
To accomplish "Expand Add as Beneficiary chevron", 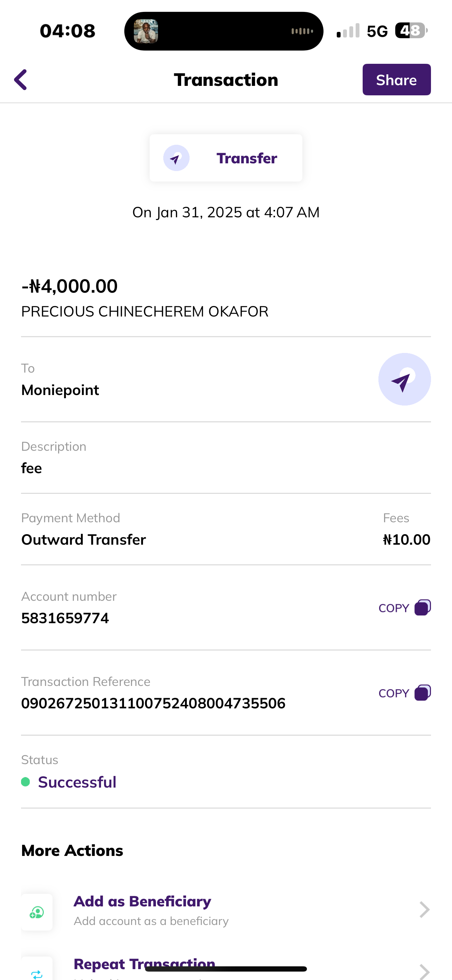I will pyautogui.click(x=424, y=910).
